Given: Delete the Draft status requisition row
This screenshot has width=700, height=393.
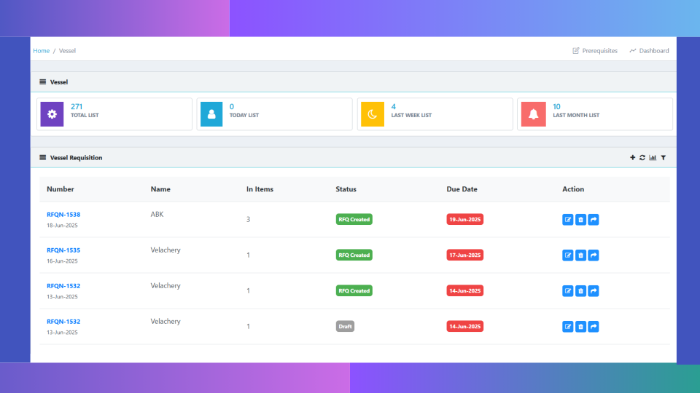Looking at the screenshot, I should point(580,326).
